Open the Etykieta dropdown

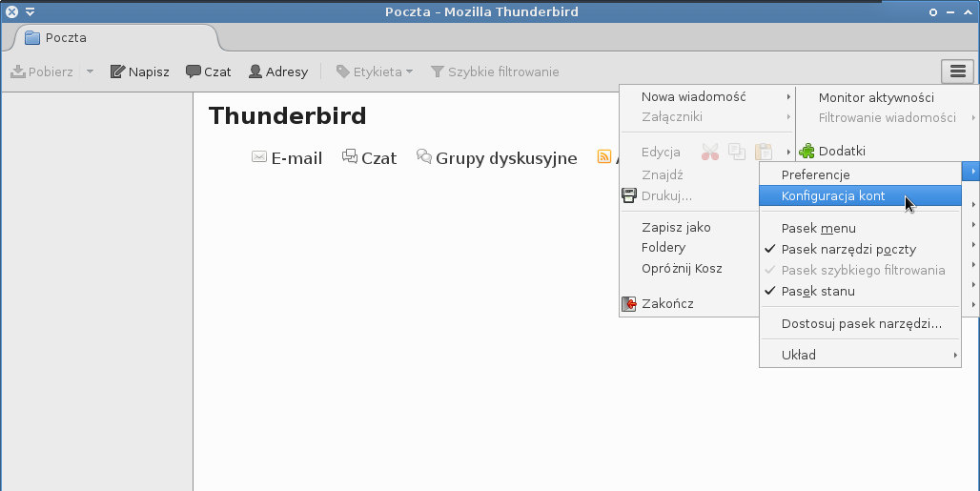pyautogui.click(x=409, y=72)
